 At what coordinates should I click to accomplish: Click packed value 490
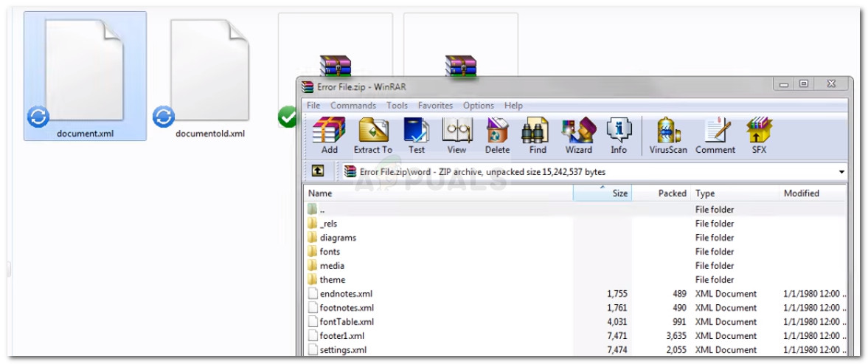point(678,308)
